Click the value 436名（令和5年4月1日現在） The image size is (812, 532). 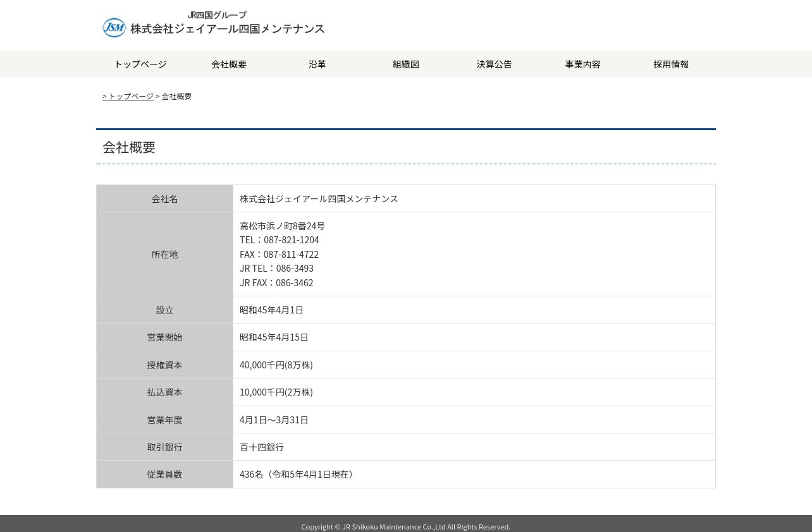point(298,475)
